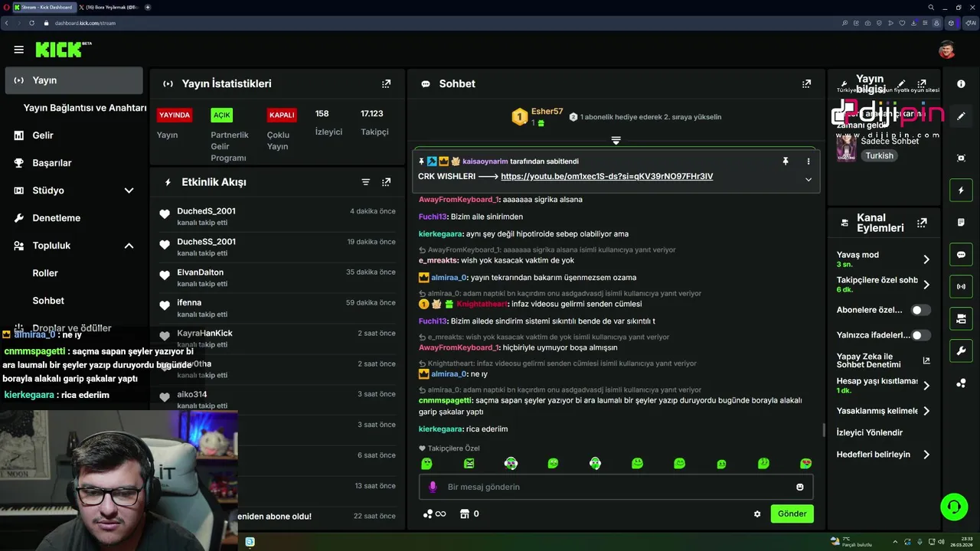The image size is (980, 551).
Task: Click the broadcast signal icon in right rail
Action: (x=961, y=286)
